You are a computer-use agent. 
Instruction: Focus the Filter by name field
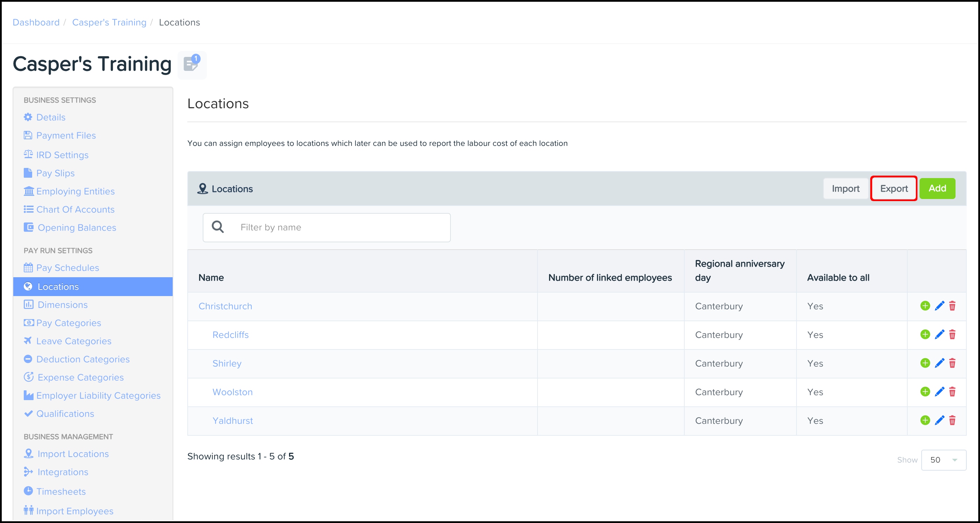(339, 227)
